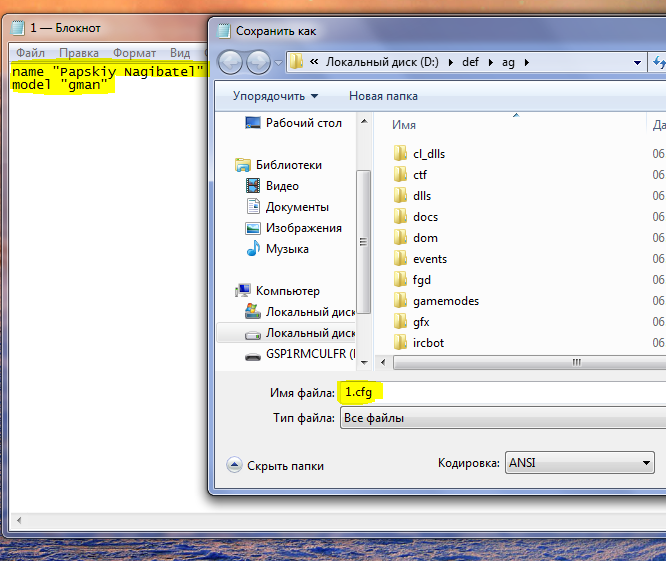
Task: Click the Документы library icon
Action: [x=253, y=206]
